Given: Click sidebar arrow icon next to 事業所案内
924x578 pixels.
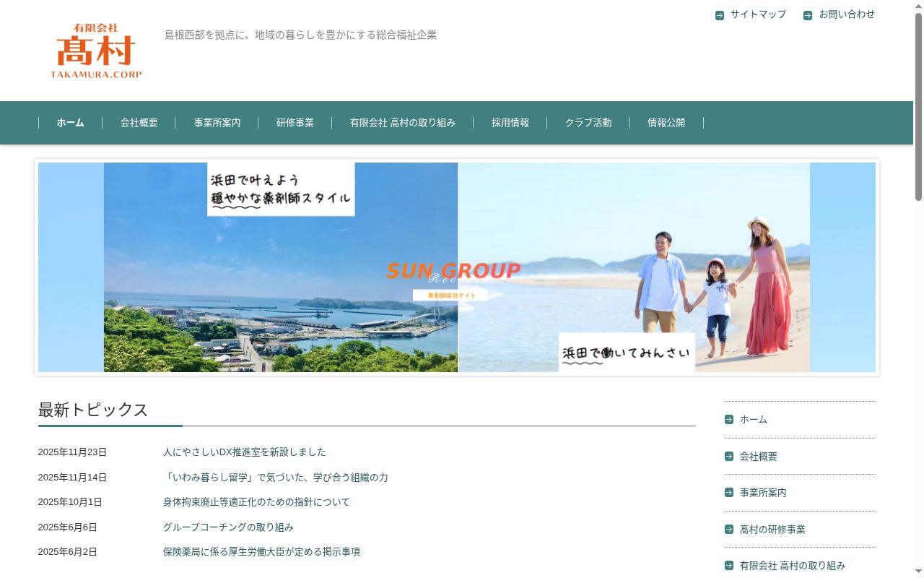Looking at the screenshot, I should tap(729, 492).
